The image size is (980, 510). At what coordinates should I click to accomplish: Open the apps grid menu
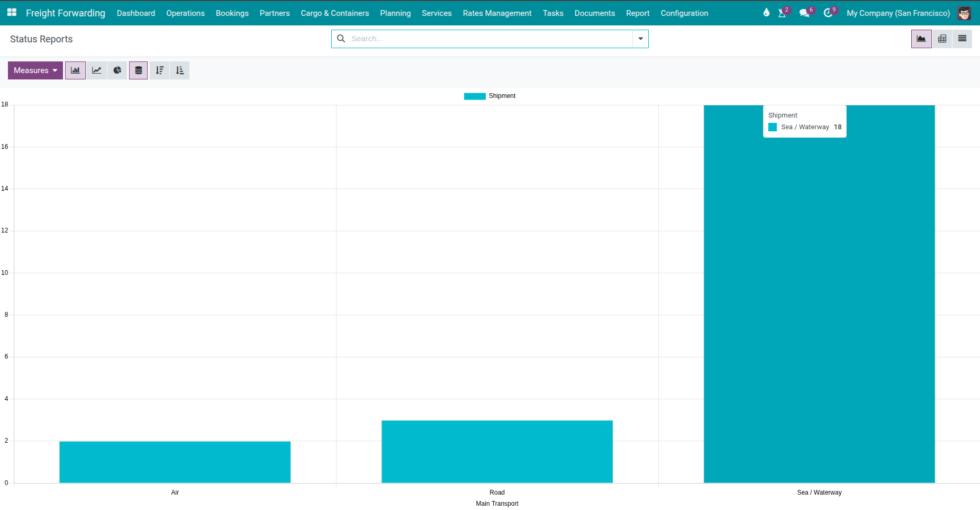(x=11, y=12)
